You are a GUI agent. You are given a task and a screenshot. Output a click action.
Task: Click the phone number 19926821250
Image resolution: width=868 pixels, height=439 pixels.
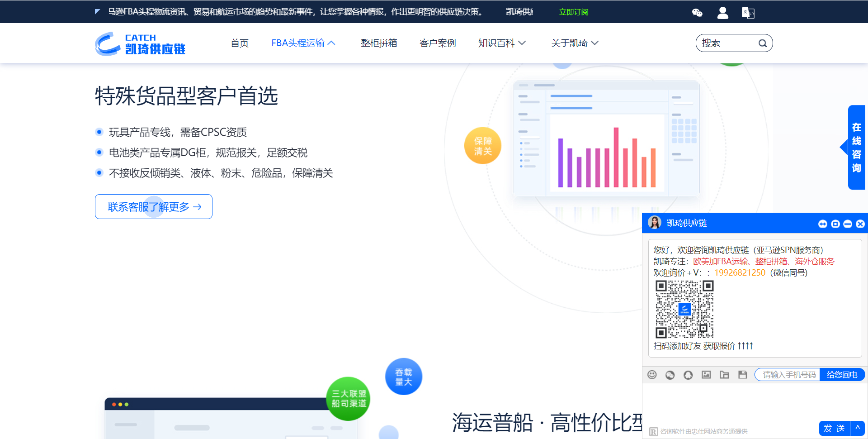point(740,273)
